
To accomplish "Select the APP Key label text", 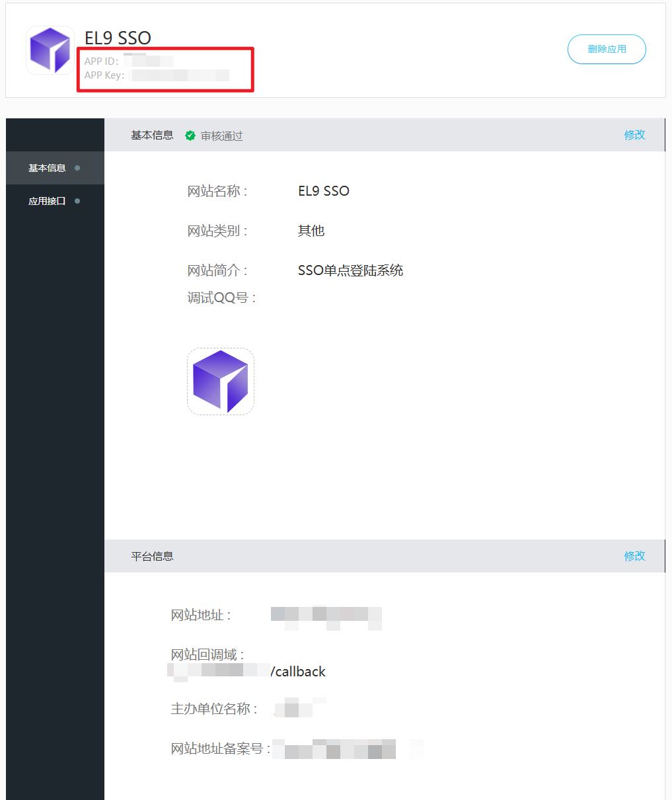I will point(104,75).
